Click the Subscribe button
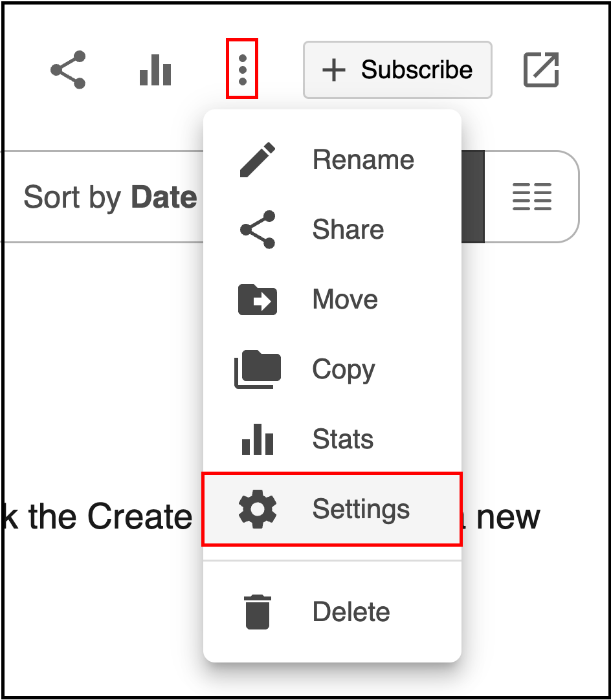The image size is (611, 700). [x=397, y=70]
